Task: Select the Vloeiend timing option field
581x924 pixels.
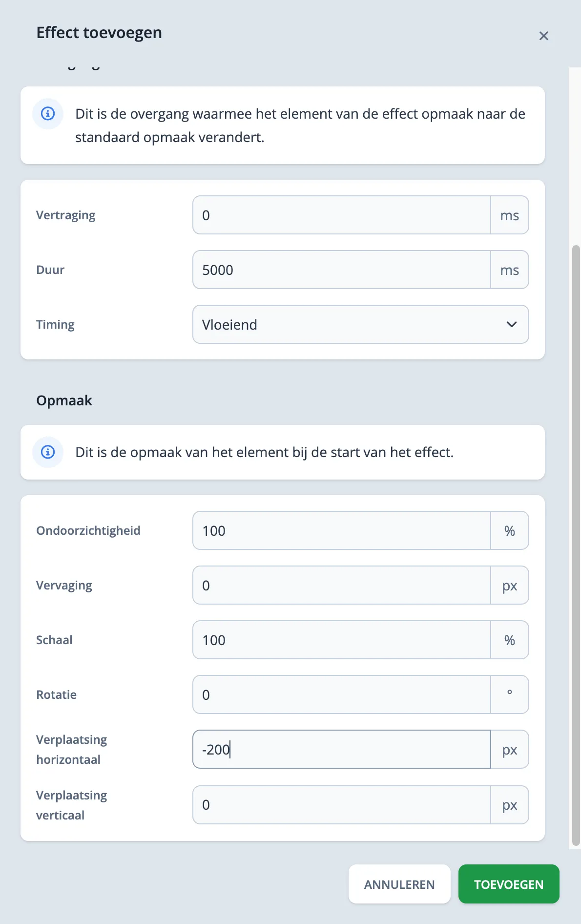Action: pyautogui.click(x=342, y=324)
